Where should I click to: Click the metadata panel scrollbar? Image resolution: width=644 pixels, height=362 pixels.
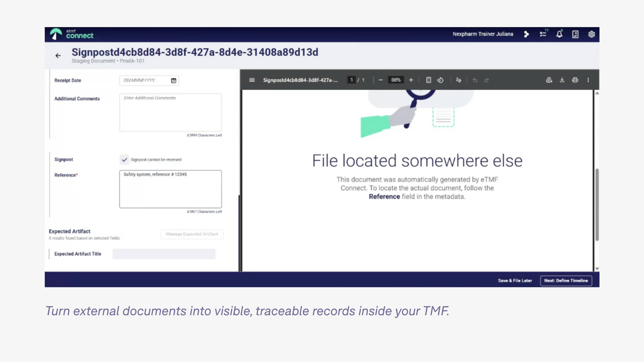click(239, 233)
